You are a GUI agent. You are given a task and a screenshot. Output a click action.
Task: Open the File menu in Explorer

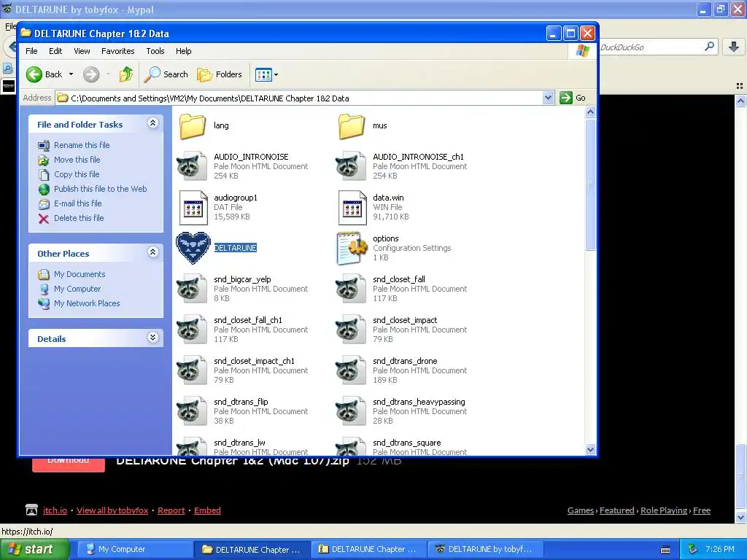[31, 51]
